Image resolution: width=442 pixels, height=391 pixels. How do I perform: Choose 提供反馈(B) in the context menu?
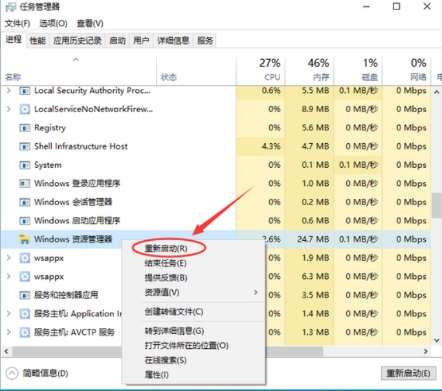166,278
